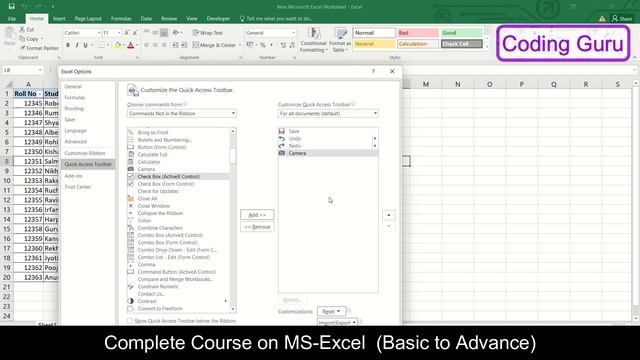Switch to the Formulas tab
The width and height of the screenshot is (640, 360).
pos(121,18)
